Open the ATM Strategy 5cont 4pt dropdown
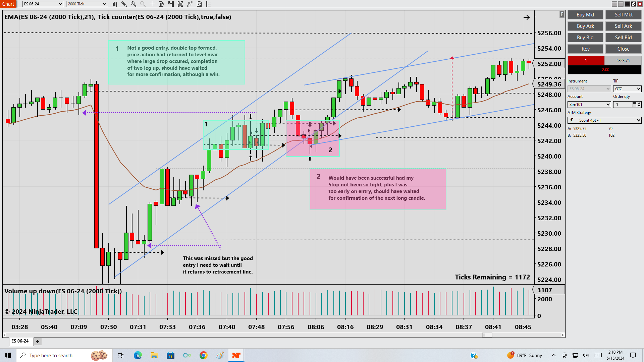 [604, 120]
